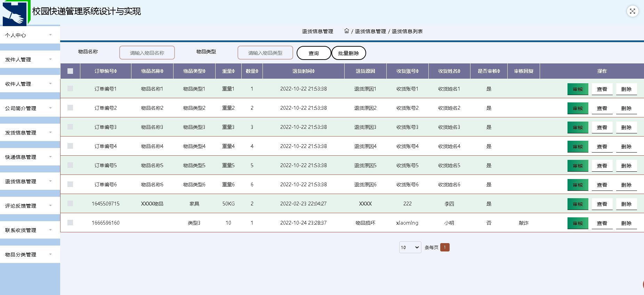
Task: Click 删除 for order 1666596160
Action: pyautogui.click(x=627, y=223)
